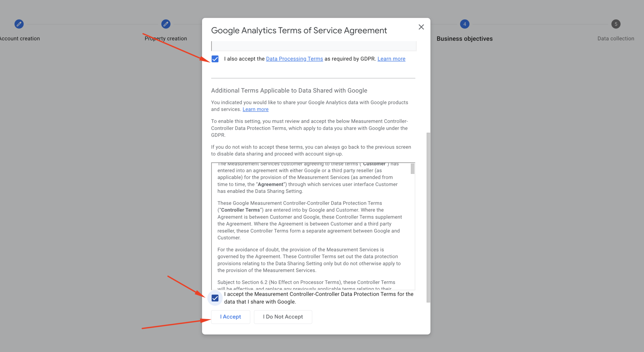Close the Terms of Service dialog

[421, 27]
